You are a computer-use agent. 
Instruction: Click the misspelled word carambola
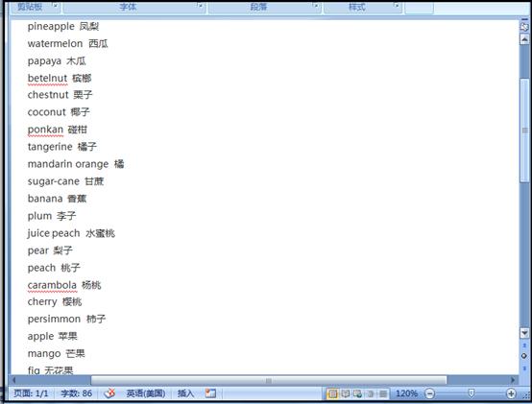point(52,285)
